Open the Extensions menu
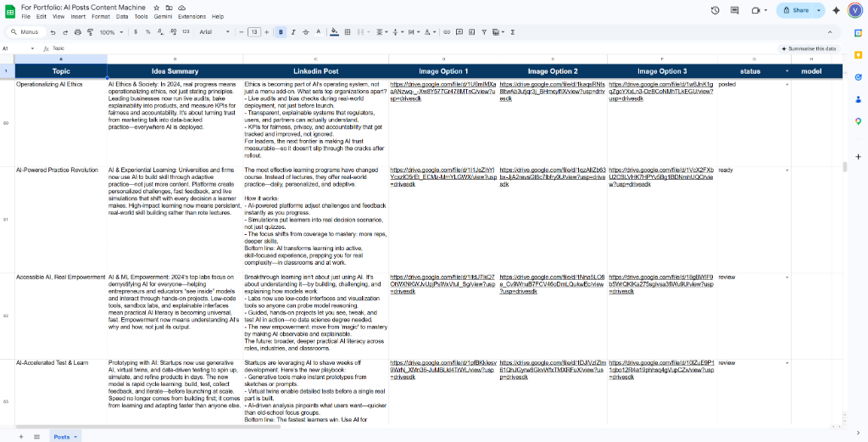The image size is (868, 442). [x=192, y=16]
